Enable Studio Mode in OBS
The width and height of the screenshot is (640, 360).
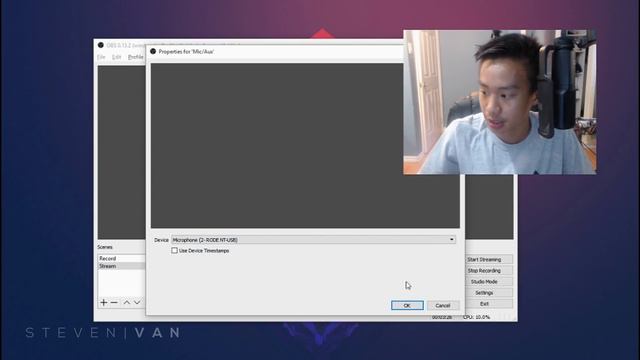[484, 282]
